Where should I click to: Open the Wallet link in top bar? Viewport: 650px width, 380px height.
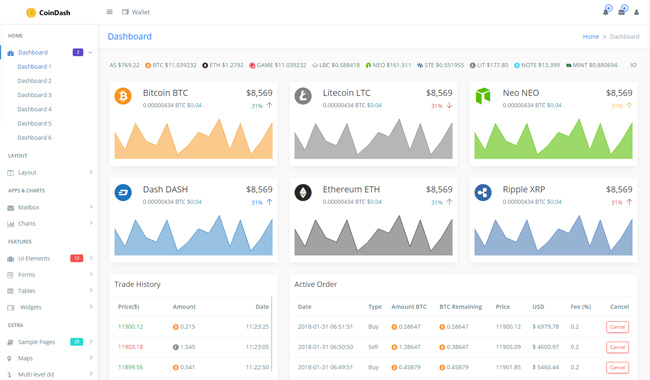[x=136, y=12]
